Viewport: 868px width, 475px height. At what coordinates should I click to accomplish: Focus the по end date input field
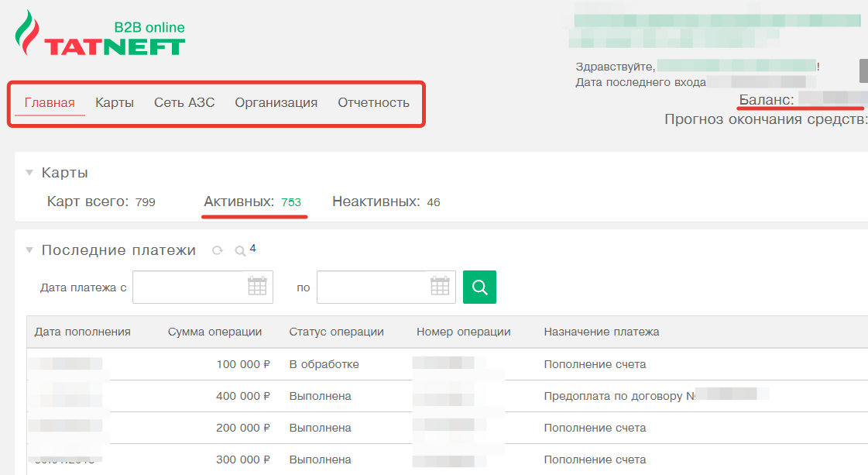[386, 287]
